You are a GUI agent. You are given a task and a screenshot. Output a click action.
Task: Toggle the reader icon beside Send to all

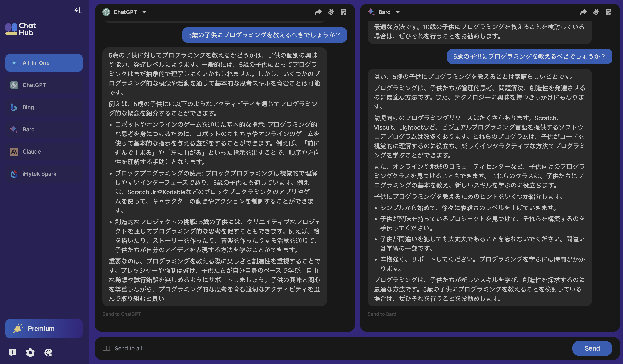pyautogui.click(x=106, y=348)
